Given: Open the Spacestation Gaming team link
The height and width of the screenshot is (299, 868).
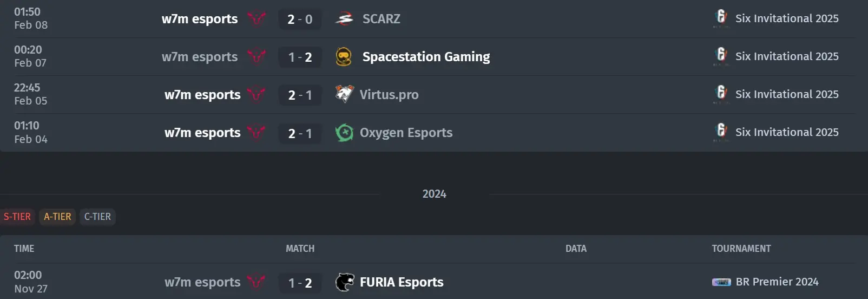Looking at the screenshot, I should [x=426, y=57].
